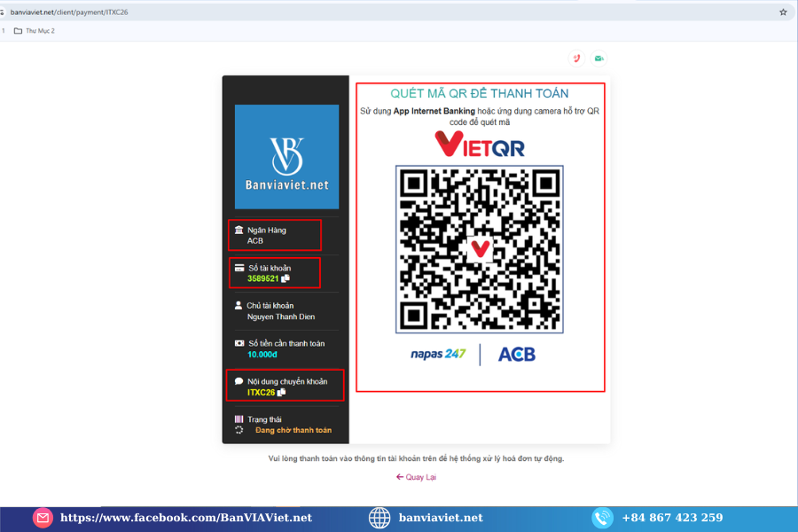Click the payment instruction text below the panel
This screenshot has width=798, height=532.
[417, 458]
